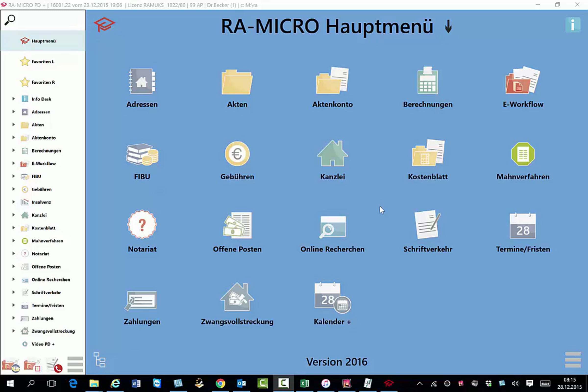This screenshot has width=588, height=392.
Task: Click the sidebar search magnifier
Action: pos(10,20)
